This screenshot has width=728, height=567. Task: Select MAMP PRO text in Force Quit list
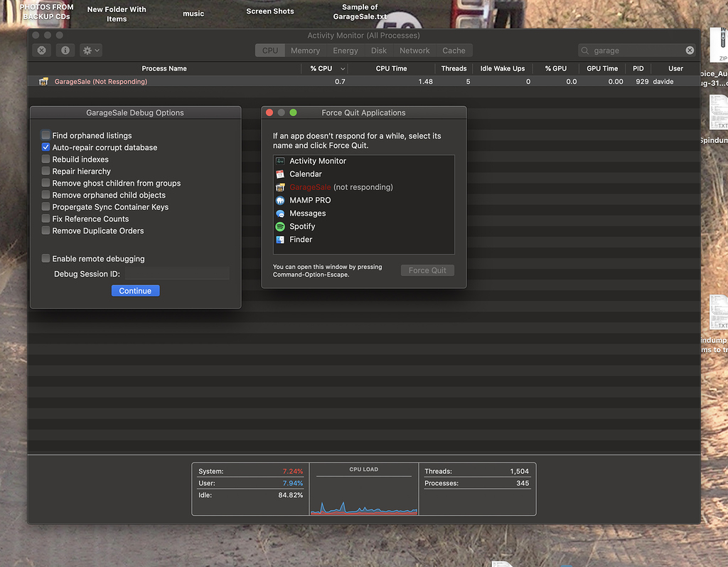tap(310, 201)
